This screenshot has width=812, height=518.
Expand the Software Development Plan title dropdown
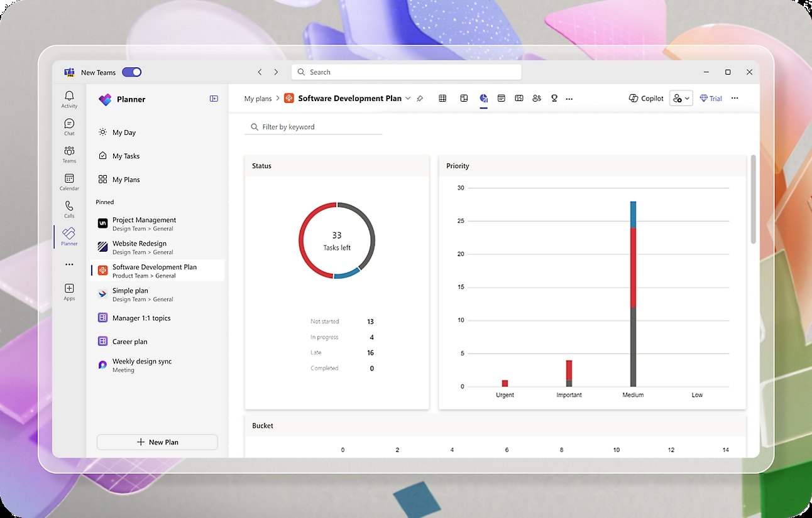point(409,99)
